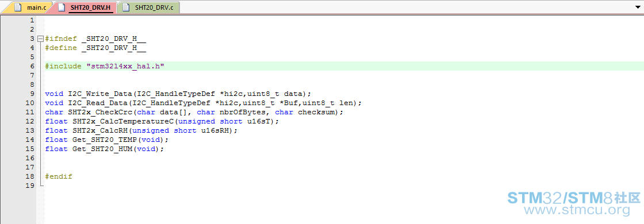The height and width of the screenshot is (224, 644).
Task: Click the #define _SHT20_DRV_H__ line
Action: coord(95,48)
